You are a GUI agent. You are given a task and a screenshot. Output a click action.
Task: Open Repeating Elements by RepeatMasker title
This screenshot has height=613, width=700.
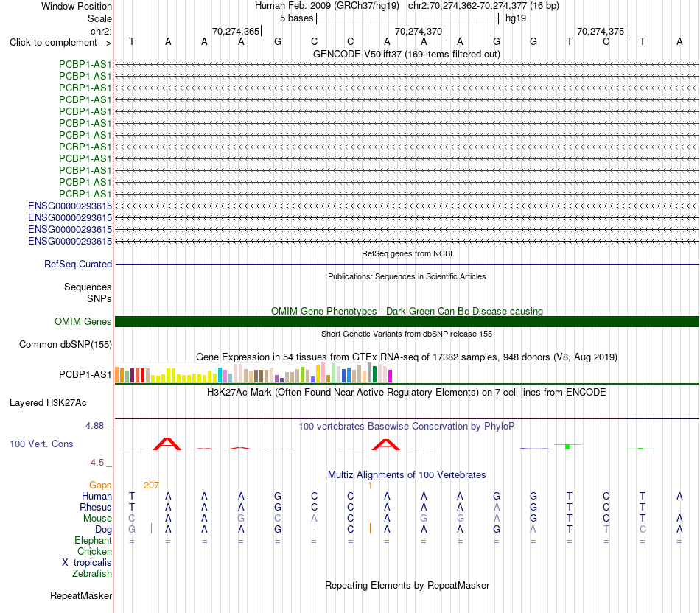(x=407, y=585)
